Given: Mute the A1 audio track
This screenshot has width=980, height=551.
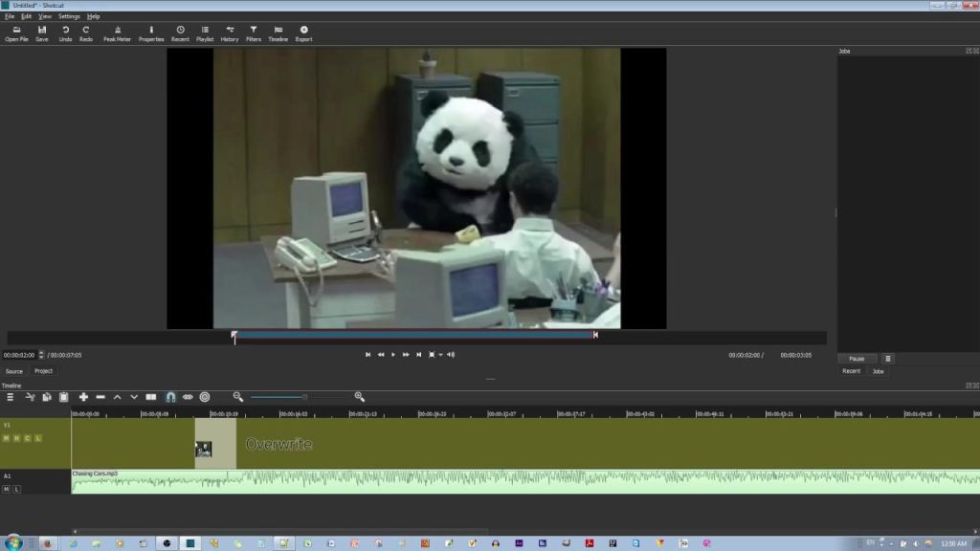Looking at the screenshot, I should pos(6,489).
